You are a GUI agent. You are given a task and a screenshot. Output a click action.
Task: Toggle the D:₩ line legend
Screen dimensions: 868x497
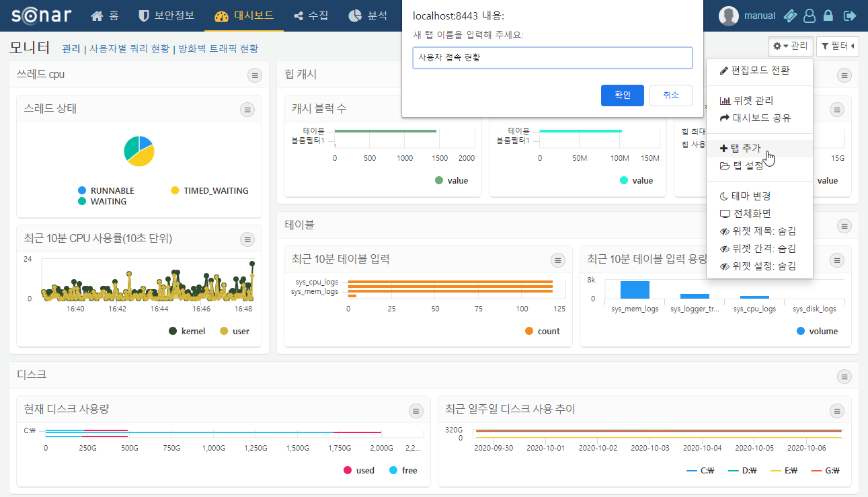point(743,471)
